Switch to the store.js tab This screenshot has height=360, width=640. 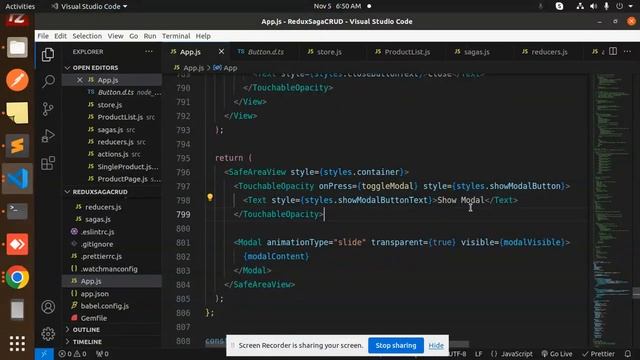[x=329, y=52]
